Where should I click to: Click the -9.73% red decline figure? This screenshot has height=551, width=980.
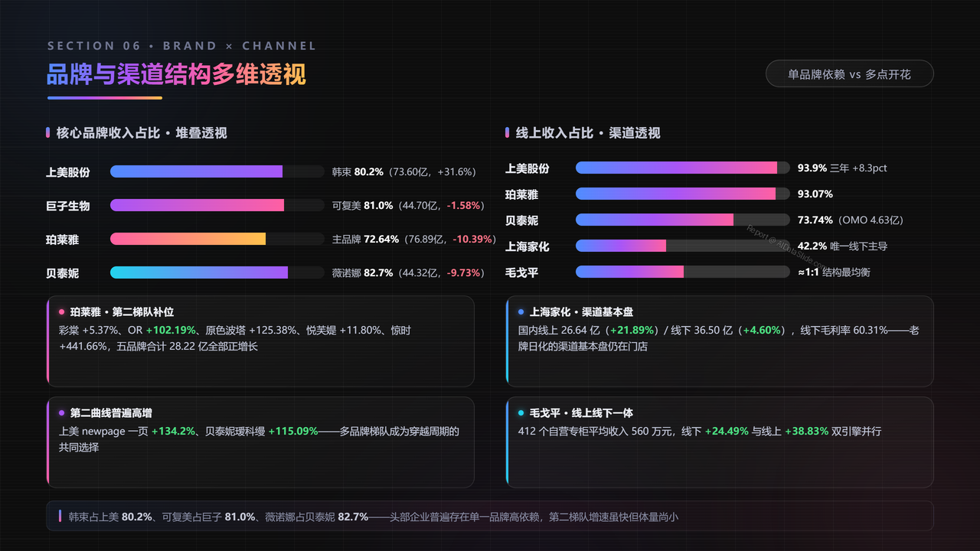point(464,273)
